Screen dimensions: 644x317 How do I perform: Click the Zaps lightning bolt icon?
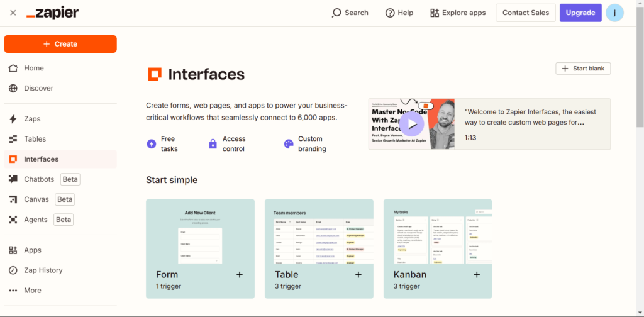13,119
